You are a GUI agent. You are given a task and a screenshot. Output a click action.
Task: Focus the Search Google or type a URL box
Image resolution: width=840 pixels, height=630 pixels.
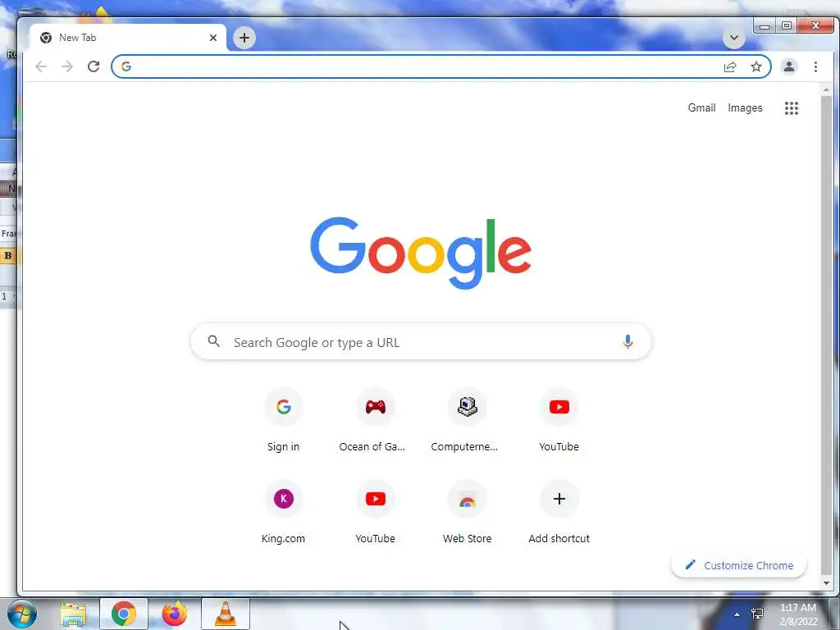pos(421,342)
